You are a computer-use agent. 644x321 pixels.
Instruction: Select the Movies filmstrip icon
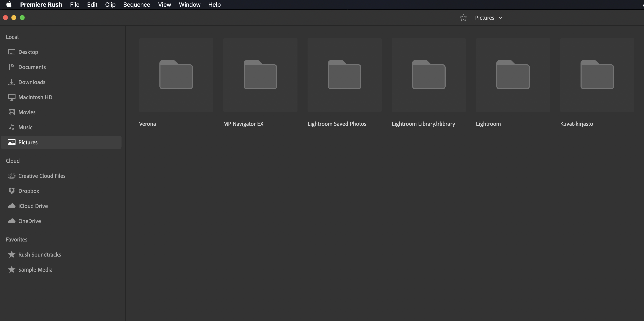(12, 112)
